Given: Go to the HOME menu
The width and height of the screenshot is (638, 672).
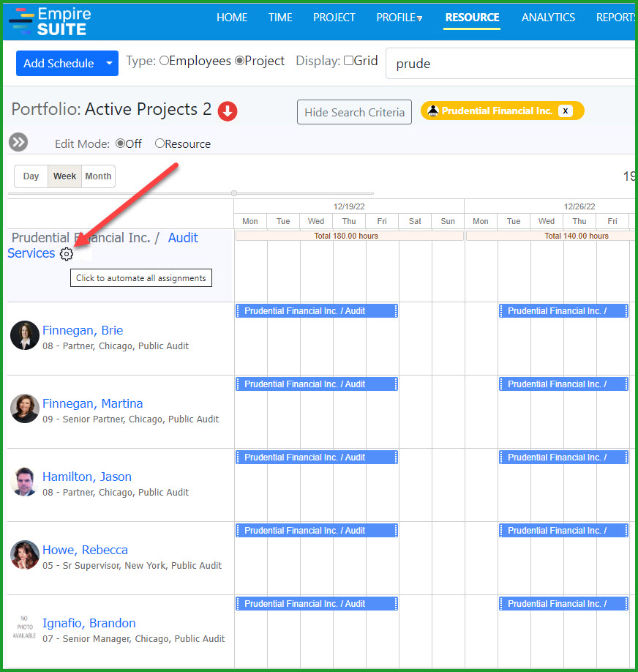Looking at the screenshot, I should click(x=232, y=18).
